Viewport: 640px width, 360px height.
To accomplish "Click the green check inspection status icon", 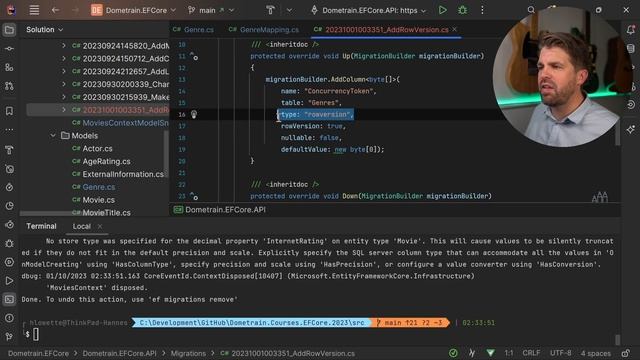I will [453, 353].
